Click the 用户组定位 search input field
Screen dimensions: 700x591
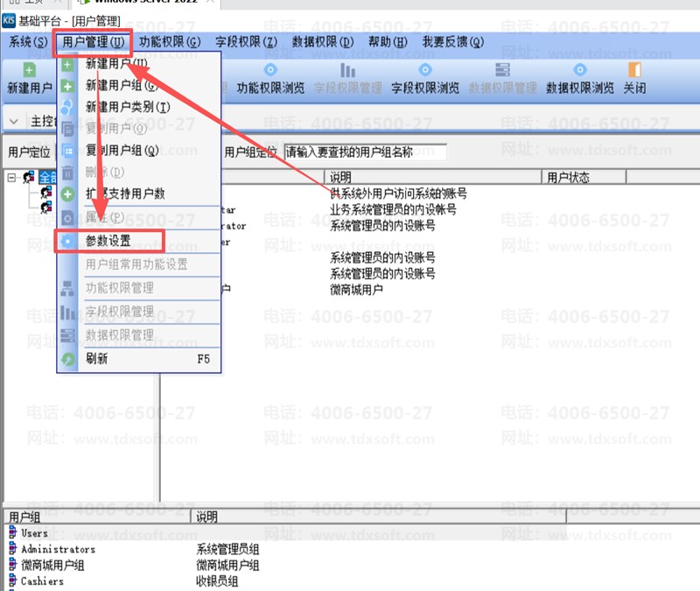point(364,151)
